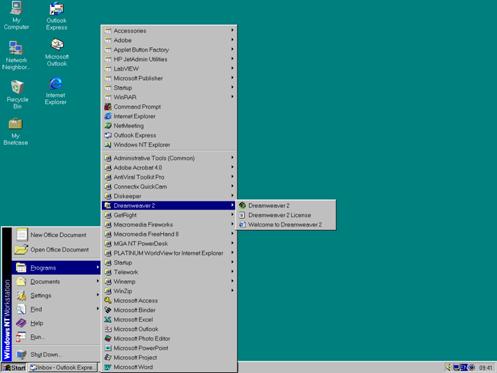Expand the Macromedia Fireworks folder
The width and height of the screenshot is (497, 373).
[x=169, y=225]
